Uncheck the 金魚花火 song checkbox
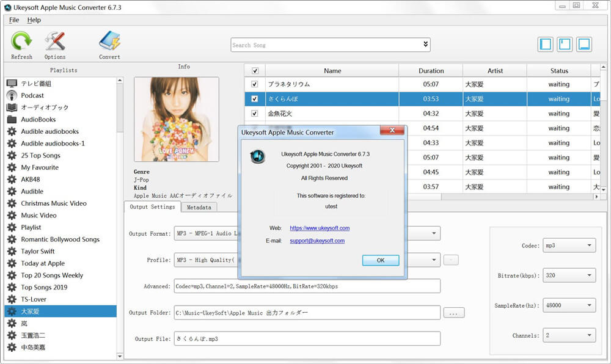The width and height of the screenshot is (611, 364). [x=254, y=114]
